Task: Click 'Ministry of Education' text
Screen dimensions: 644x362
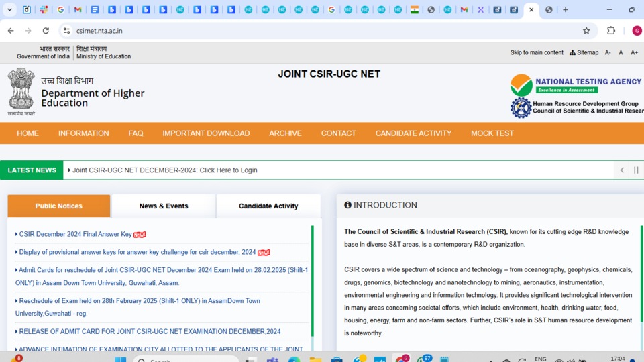Action: coord(103,56)
